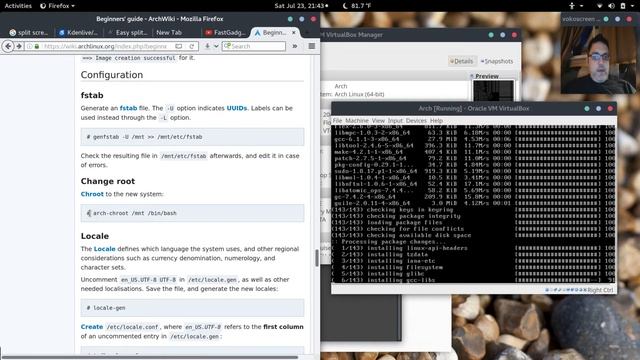
Task: Open the GNOME Activities overview
Action: coord(18,6)
